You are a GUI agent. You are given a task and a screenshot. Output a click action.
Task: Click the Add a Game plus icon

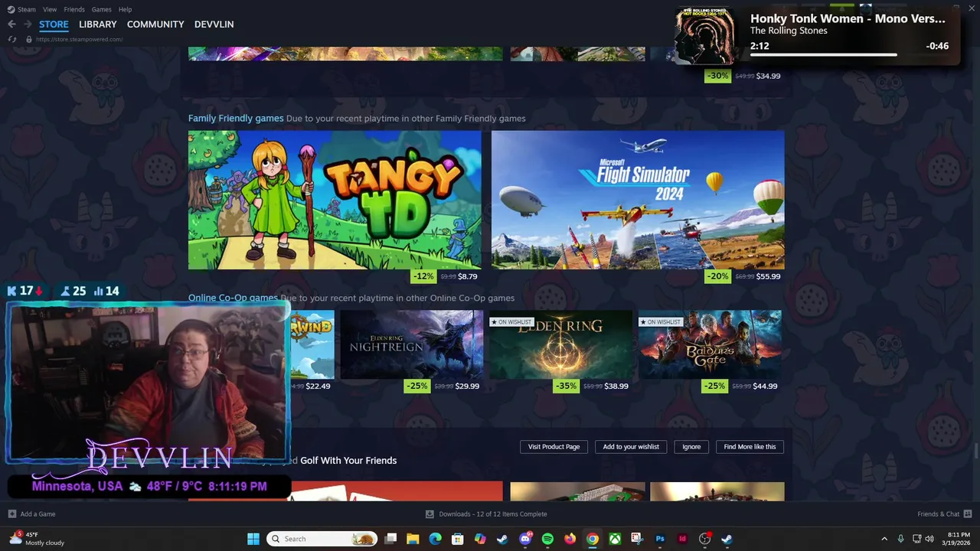(x=11, y=514)
